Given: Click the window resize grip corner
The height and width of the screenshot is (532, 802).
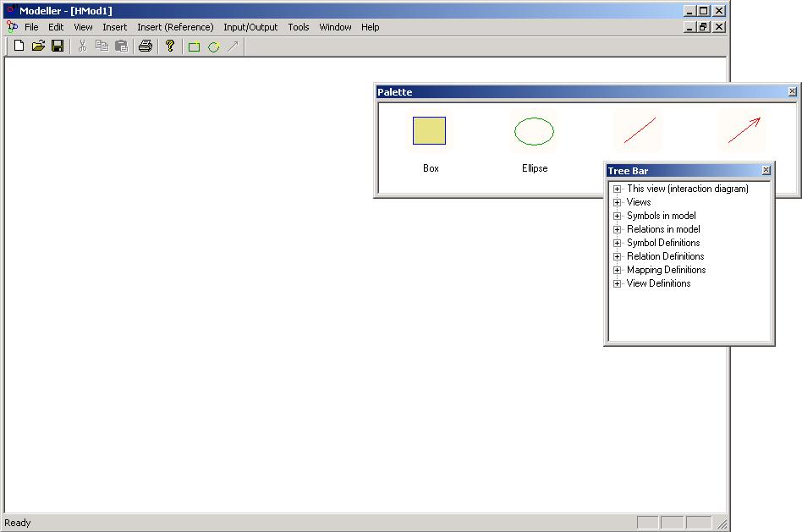Looking at the screenshot, I should pos(722,524).
